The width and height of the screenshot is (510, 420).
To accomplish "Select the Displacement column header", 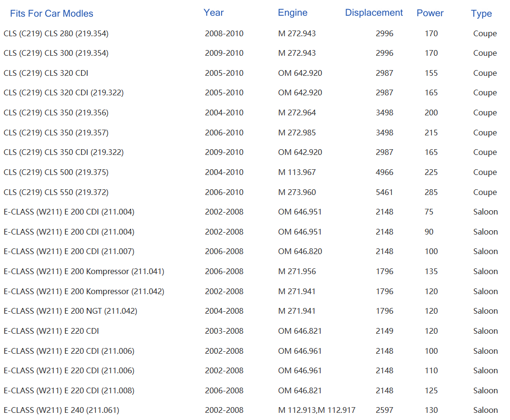I will click(374, 13).
